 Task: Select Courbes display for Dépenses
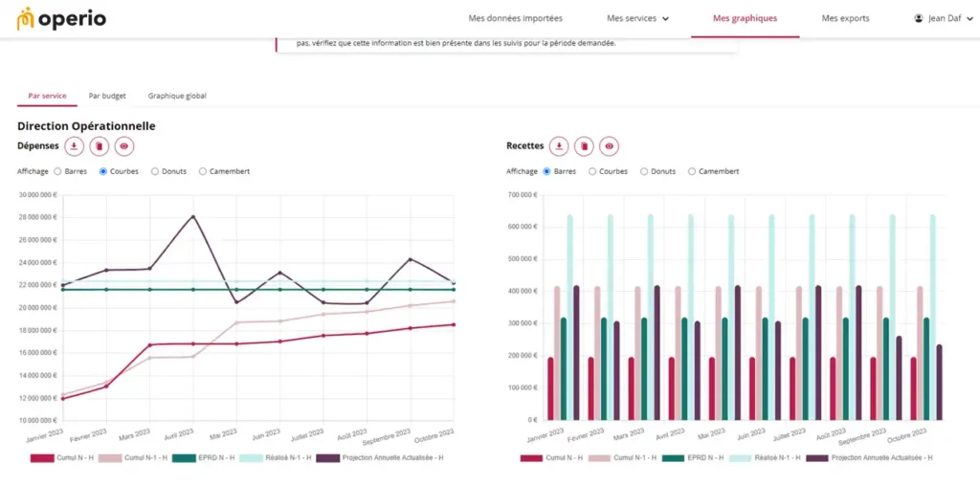click(x=103, y=171)
